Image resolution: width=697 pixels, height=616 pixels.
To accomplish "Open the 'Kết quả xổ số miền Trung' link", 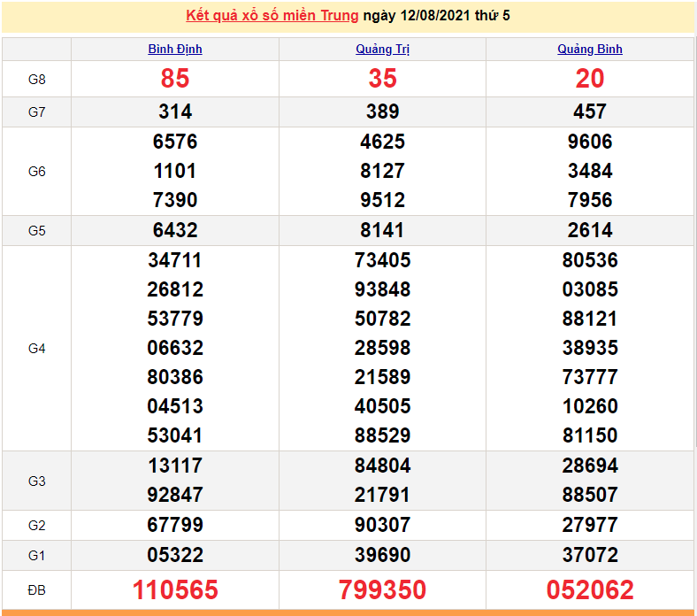I will [x=272, y=15].
